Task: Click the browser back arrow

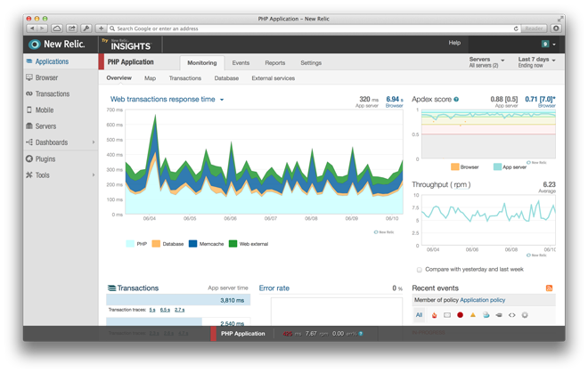Action: pos(32,28)
